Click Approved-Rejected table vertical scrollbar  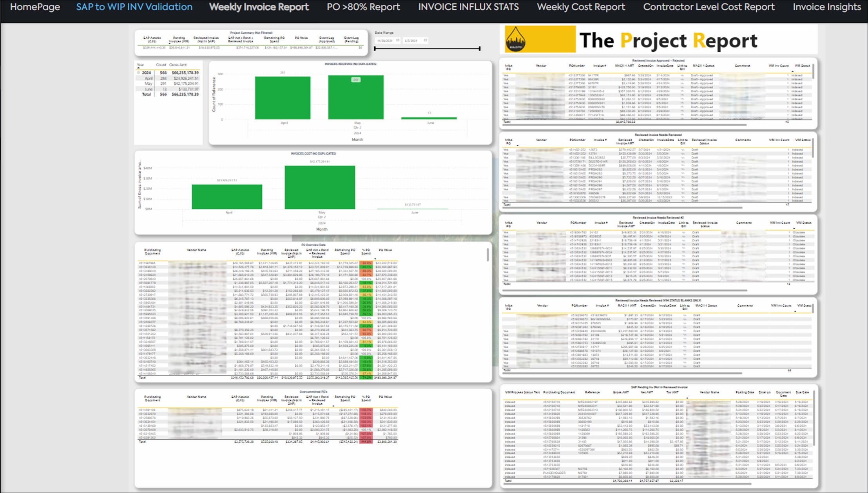(x=813, y=72)
